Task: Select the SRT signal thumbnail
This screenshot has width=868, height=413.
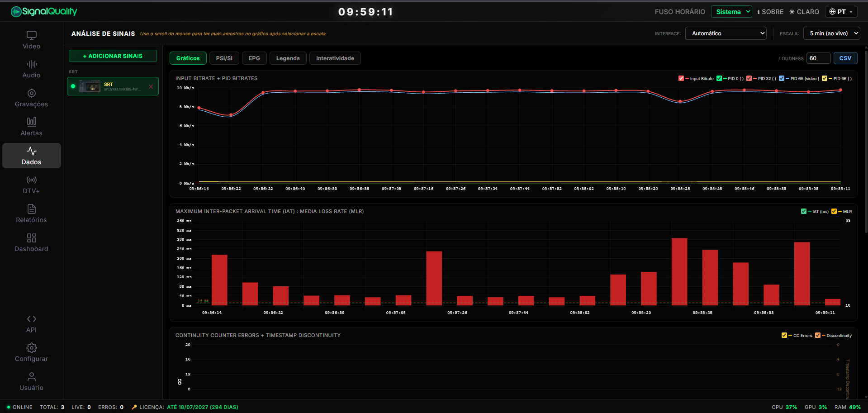Action: coord(90,86)
